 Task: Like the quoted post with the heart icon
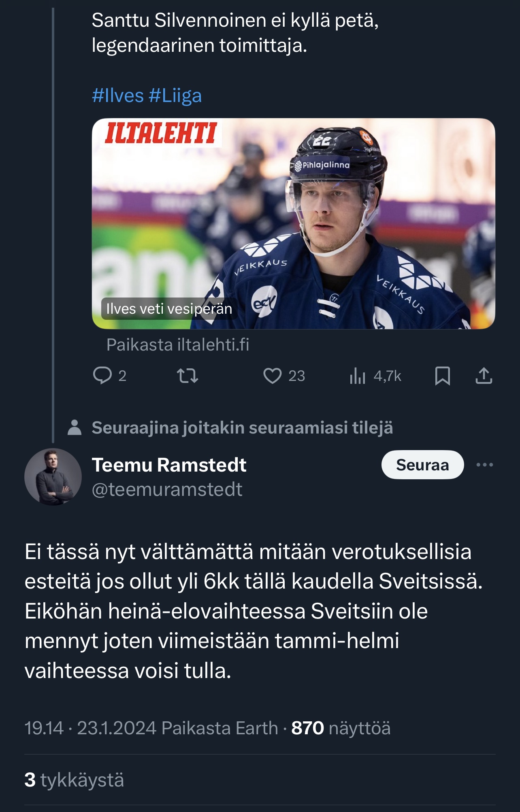273,376
